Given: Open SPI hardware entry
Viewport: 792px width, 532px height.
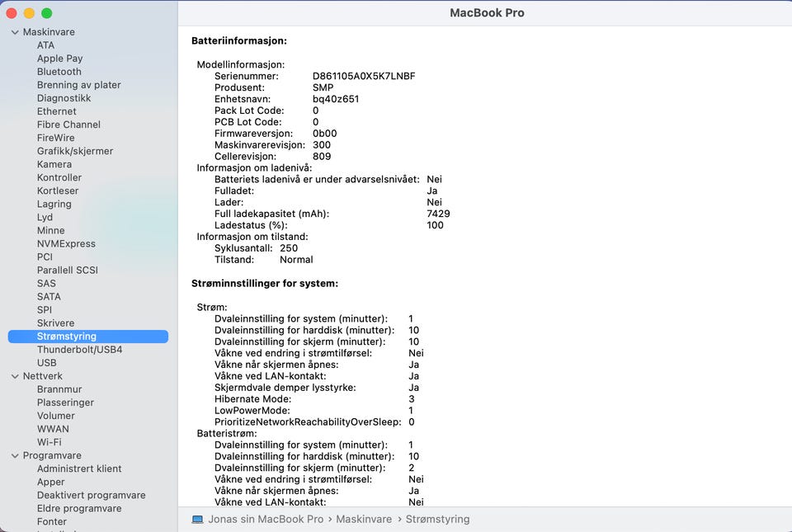Looking at the screenshot, I should click(45, 310).
